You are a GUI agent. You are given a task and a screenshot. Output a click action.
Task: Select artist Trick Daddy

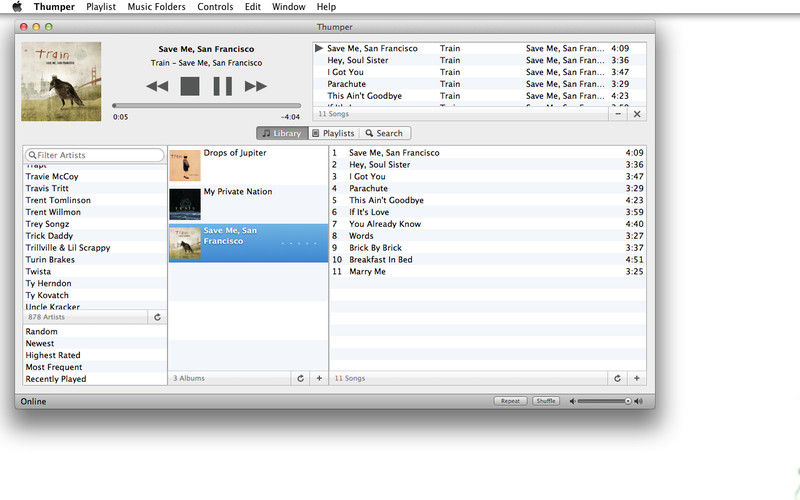[95, 236]
